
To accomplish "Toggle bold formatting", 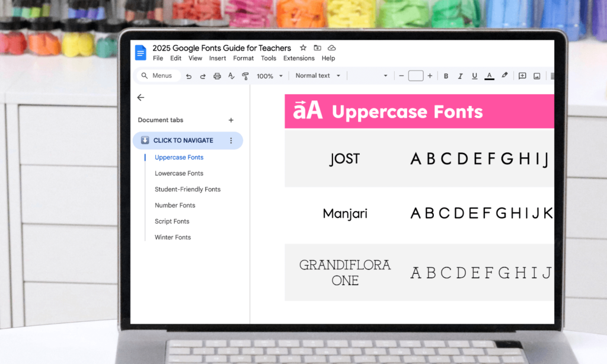I will (446, 76).
